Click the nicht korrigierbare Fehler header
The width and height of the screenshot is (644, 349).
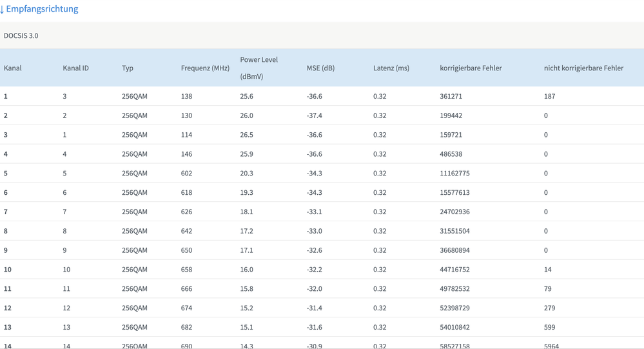click(x=583, y=68)
